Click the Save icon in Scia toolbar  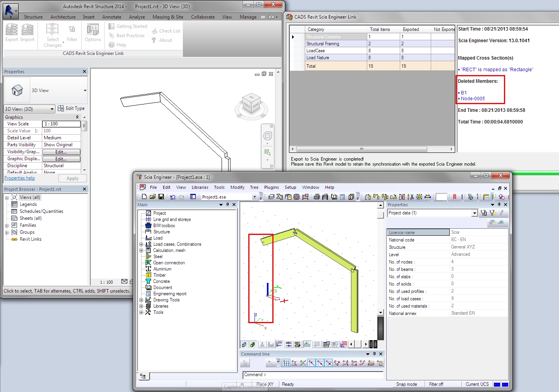(161, 197)
